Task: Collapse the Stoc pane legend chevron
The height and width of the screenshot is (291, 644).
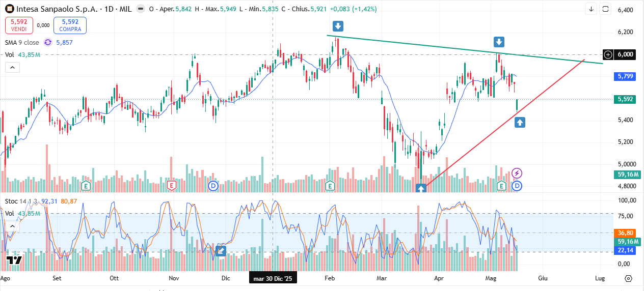Action: (x=13, y=225)
